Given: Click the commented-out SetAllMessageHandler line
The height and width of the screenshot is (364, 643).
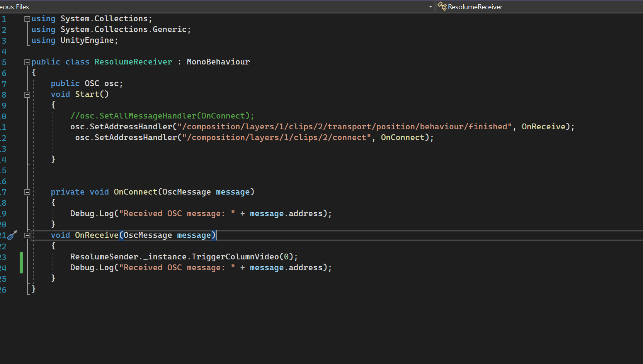Looking at the screenshot, I should pyautogui.click(x=162, y=116).
